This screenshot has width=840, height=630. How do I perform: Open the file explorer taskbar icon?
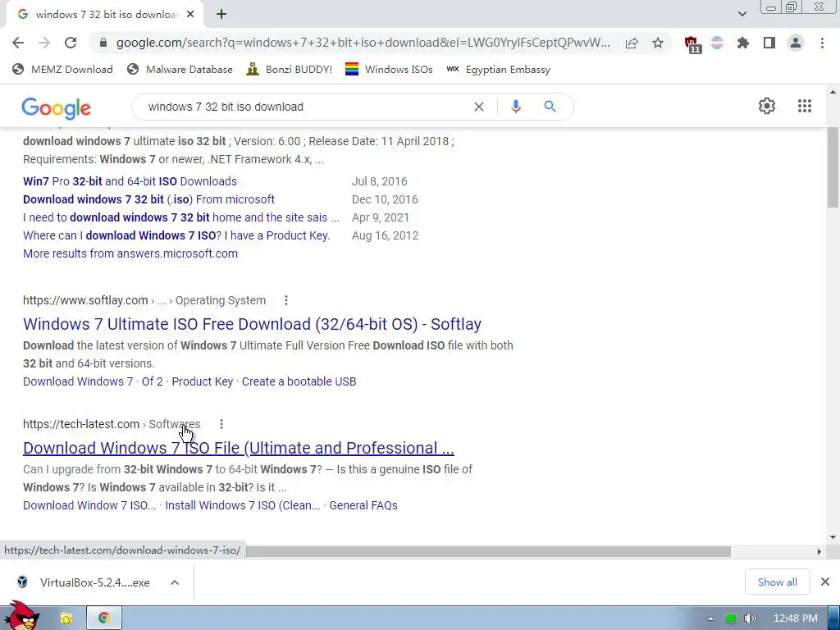pos(66,618)
